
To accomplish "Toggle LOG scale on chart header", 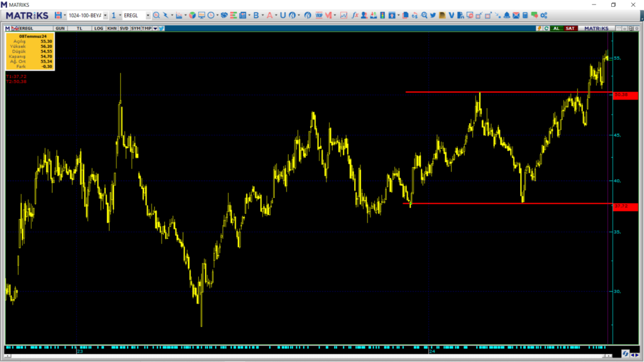I will point(99,28).
